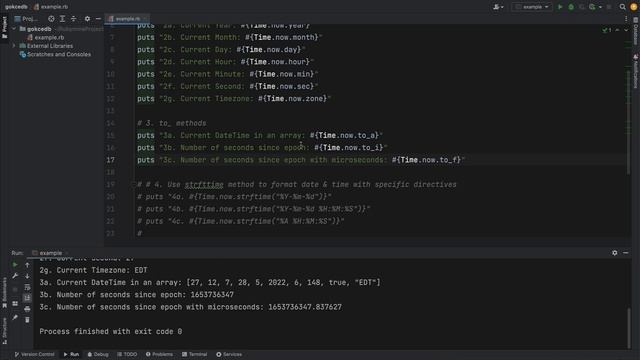Go to next highlighted problem arrow
Screen dimensions: 640x360
click(626, 30)
